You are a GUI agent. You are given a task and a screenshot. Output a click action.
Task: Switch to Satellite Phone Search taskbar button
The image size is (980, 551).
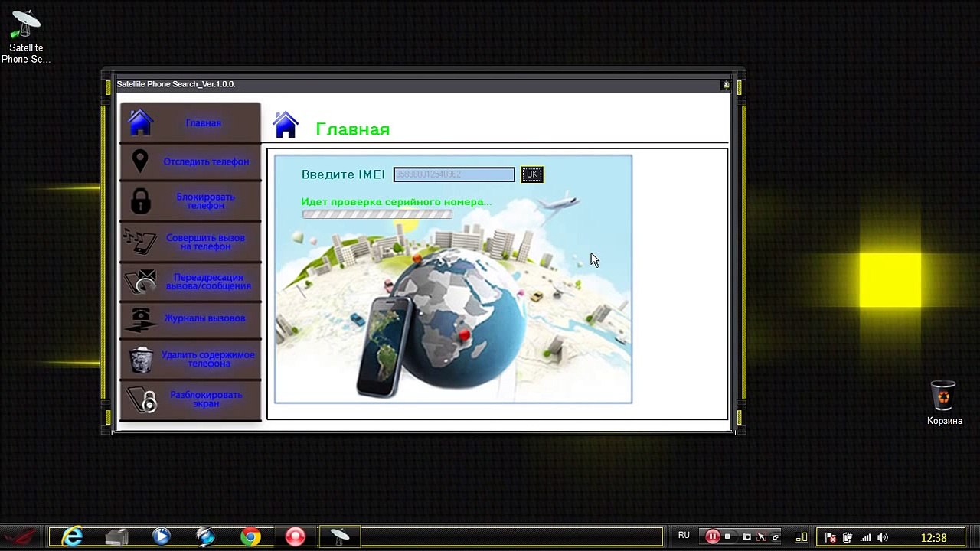click(x=339, y=536)
